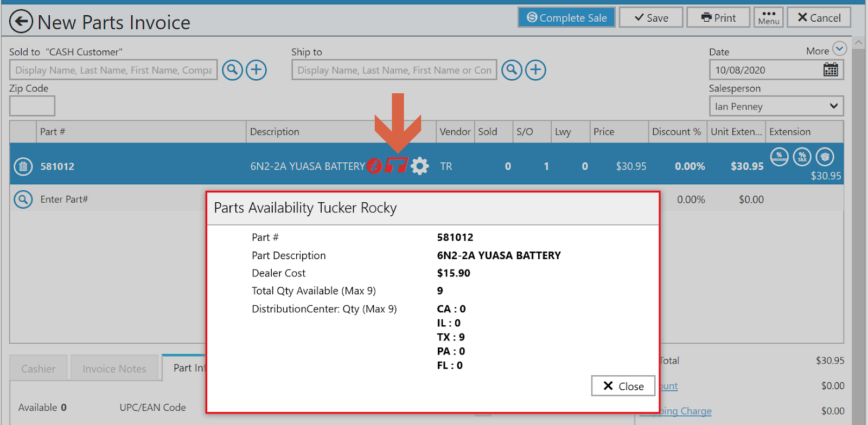Image resolution: width=868 pixels, height=425 pixels.
Task: Select part number 581012 in the row
Action: pos(58,166)
